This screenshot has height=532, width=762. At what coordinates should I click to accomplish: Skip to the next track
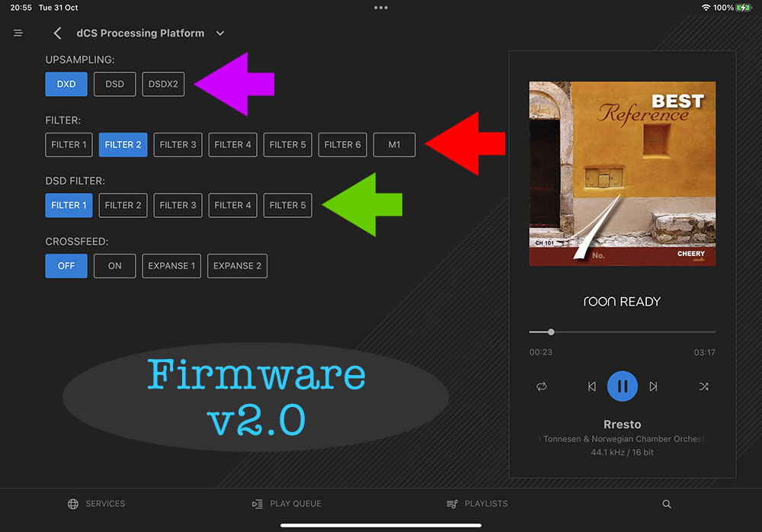[x=653, y=386]
